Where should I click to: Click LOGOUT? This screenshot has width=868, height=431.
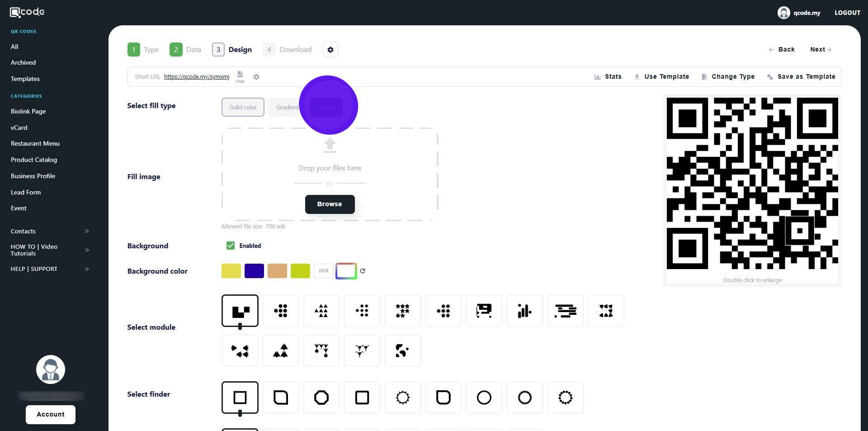(847, 13)
